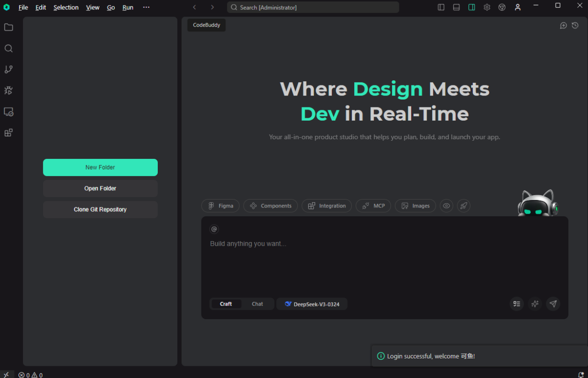Expand the overflow menu ellipsis

pyautogui.click(x=146, y=7)
